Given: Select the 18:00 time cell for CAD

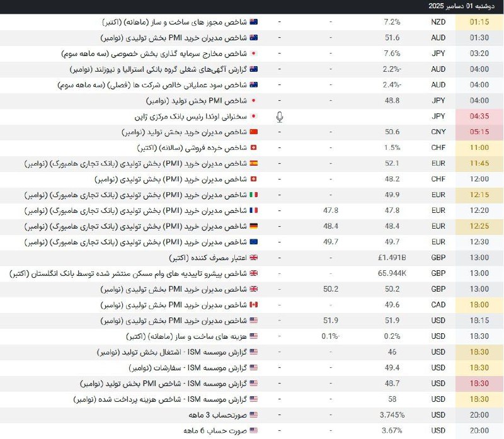Looking at the screenshot, I should pos(478,305).
